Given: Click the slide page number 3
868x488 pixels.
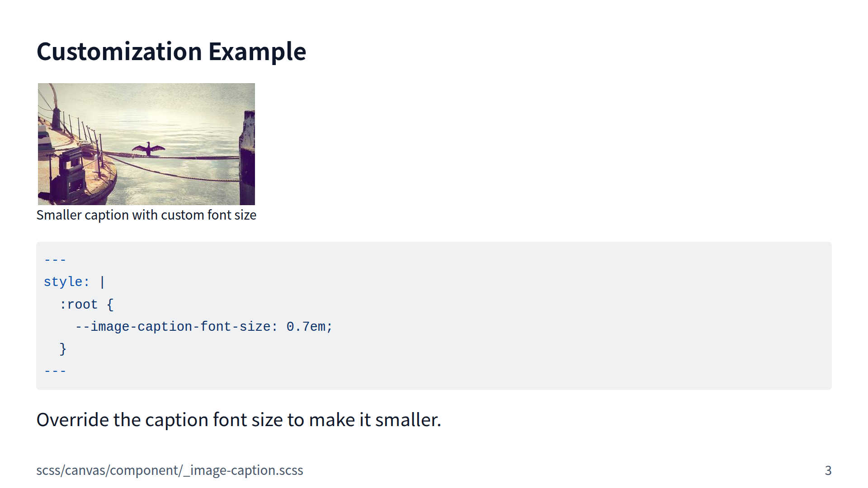Looking at the screenshot, I should [x=828, y=470].
